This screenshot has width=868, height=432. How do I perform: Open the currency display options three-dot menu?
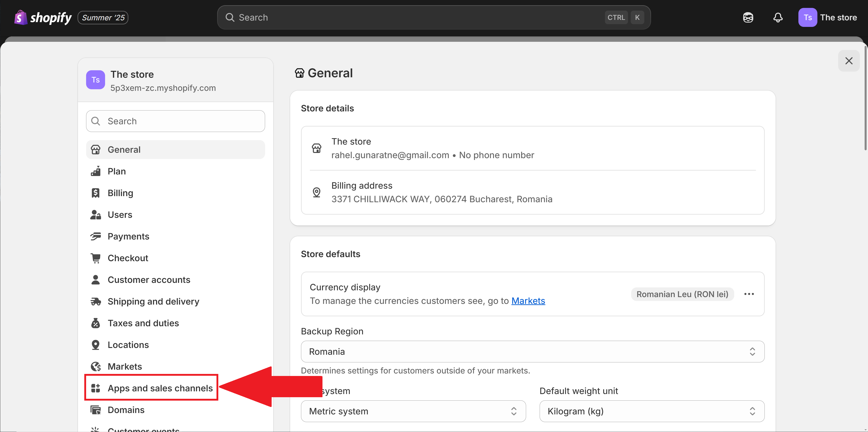click(x=749, y=294)
